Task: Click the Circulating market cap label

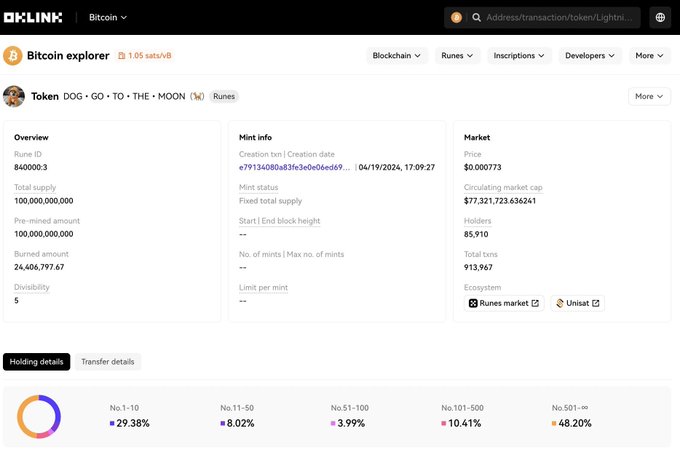Action: coord(503,187)
